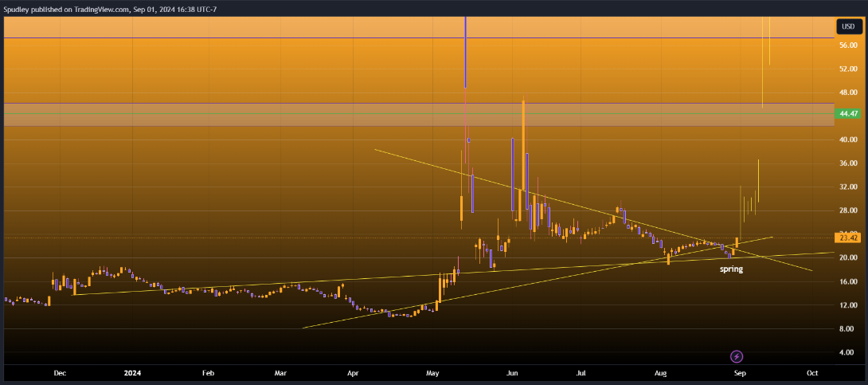Click the 32.00 price axis label
The image size is (868, 385).
tap(849, 187)
